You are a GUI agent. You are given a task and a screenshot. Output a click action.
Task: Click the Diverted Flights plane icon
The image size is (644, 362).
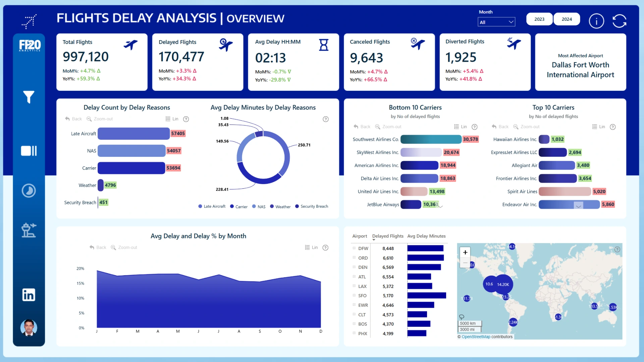514,43
